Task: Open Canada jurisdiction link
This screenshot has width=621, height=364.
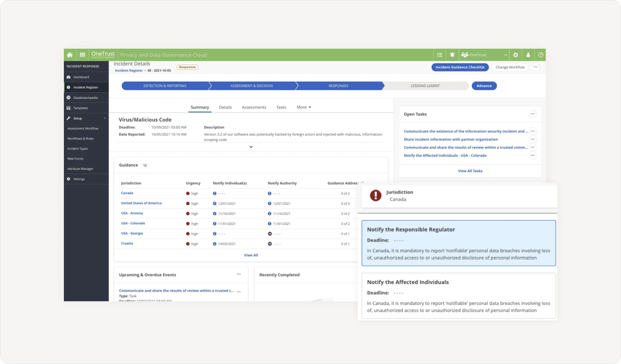Action: (x=127, y=193)
